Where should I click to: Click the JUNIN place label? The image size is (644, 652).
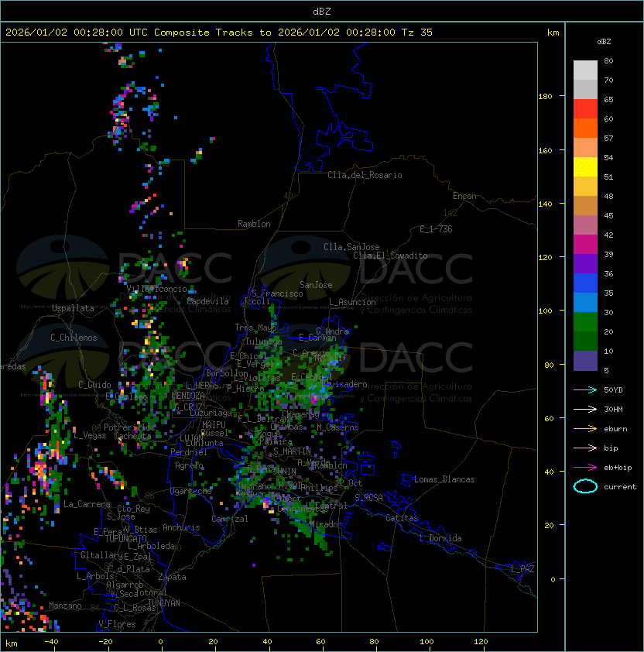point(285,471)
